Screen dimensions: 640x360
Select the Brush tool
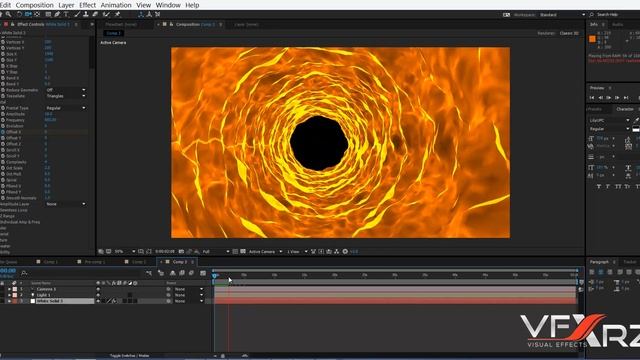(x=77, y=14)
